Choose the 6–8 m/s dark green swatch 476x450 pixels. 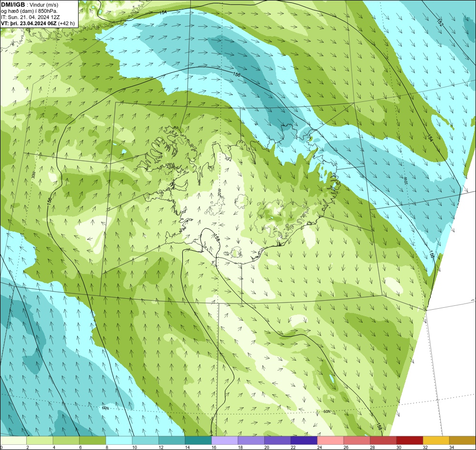point(93,440)
